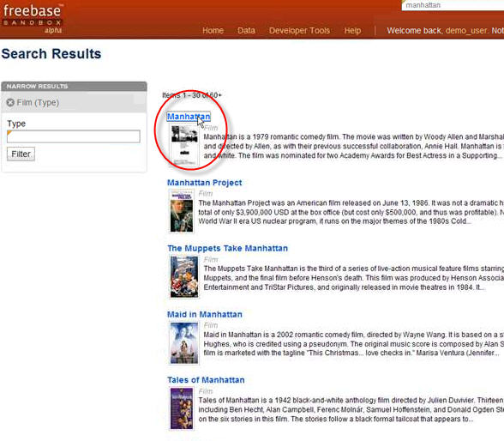The height and width of the screenshot is (441, 504).
Task: Open the Help menu item
Action: point(352,31)
